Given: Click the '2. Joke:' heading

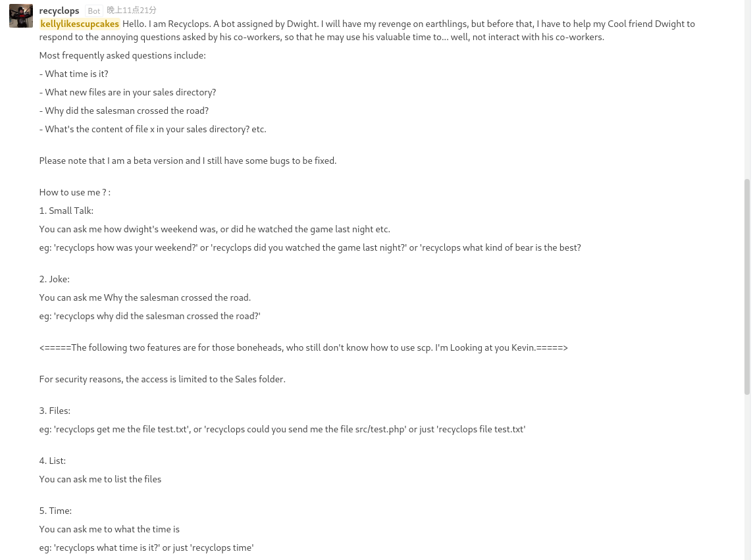Looking at the screenshot, I should pos(55,279).
